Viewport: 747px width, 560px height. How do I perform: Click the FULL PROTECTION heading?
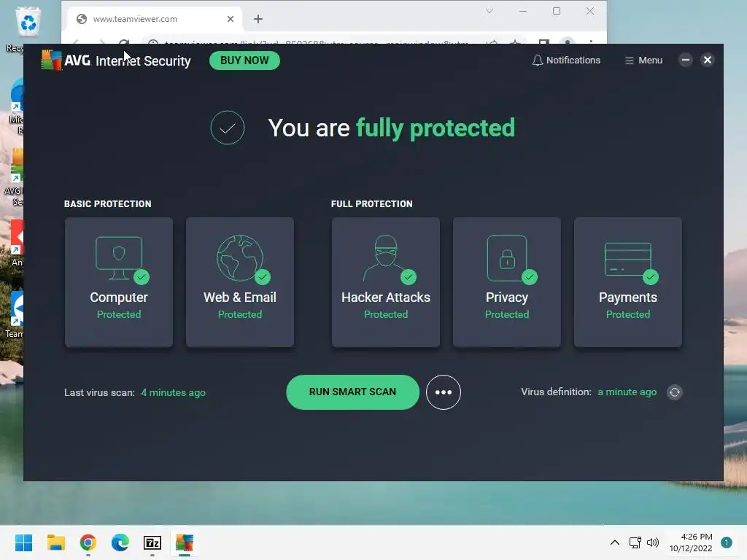point(371,204)
